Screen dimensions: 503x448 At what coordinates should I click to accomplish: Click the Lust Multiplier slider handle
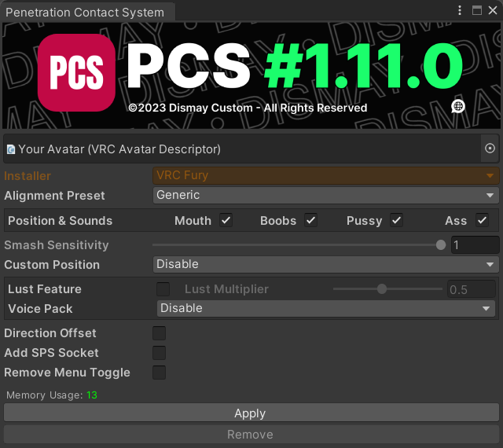(382, 288)
